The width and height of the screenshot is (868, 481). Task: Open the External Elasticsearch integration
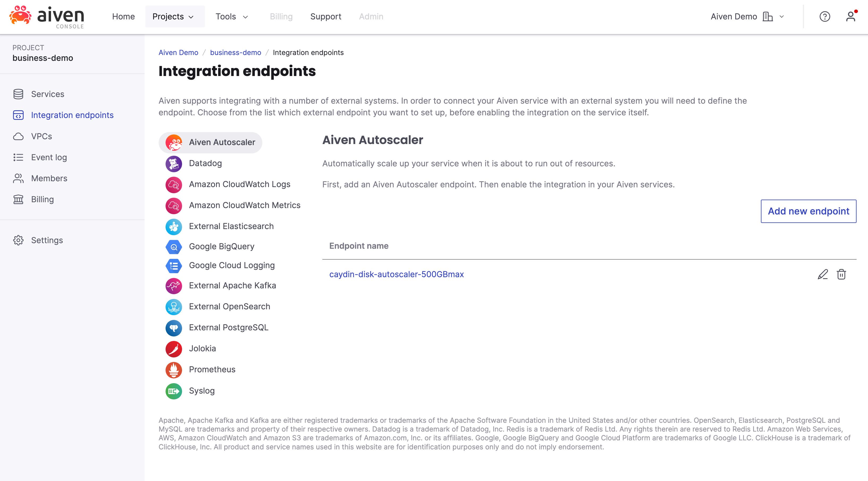tap(231, 226)
